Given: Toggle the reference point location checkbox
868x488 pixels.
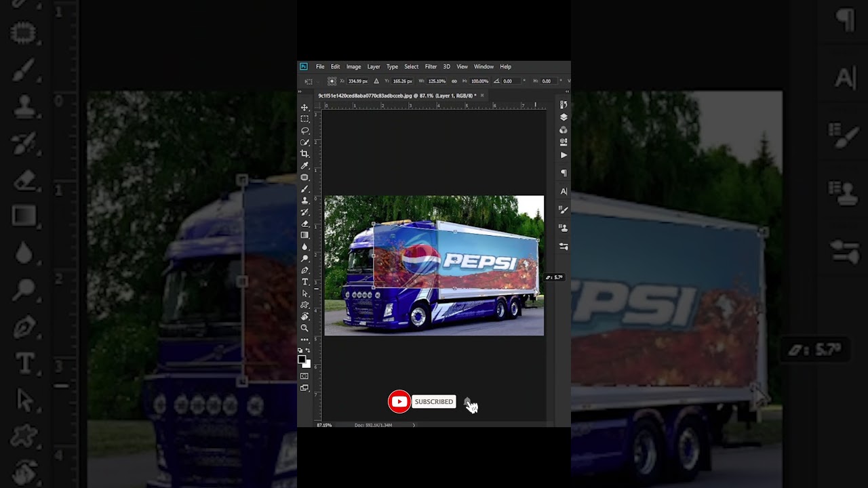Looking at the screenshot, I should (332, 81).
